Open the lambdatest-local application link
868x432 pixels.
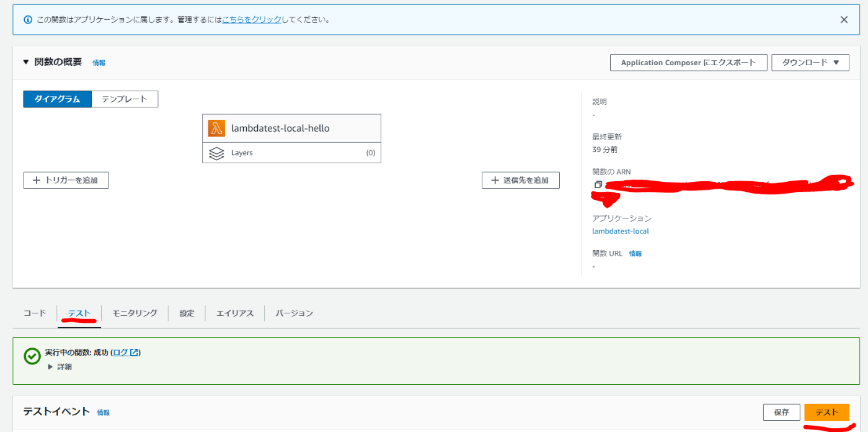tap(621, 232)
